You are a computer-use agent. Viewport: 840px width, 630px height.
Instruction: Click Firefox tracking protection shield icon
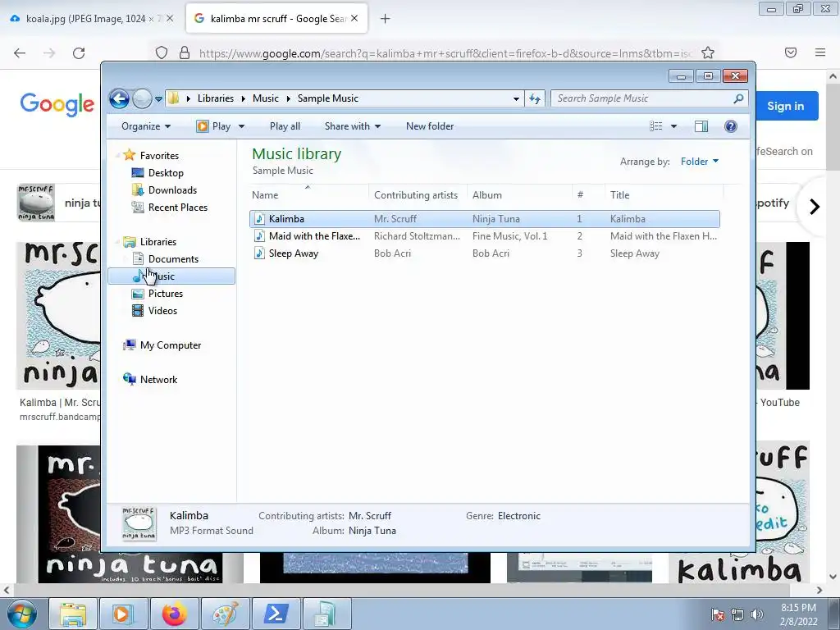coord(162,53)
